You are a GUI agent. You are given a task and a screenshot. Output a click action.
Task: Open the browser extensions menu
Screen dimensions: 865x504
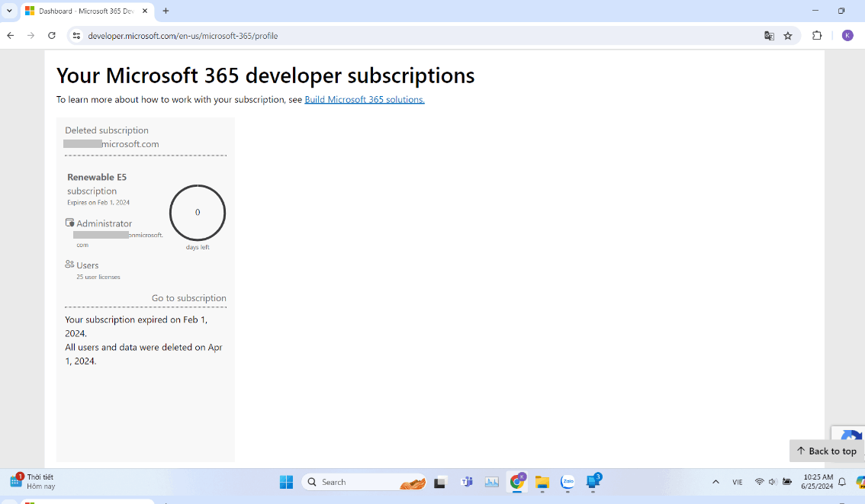(817, 36)
